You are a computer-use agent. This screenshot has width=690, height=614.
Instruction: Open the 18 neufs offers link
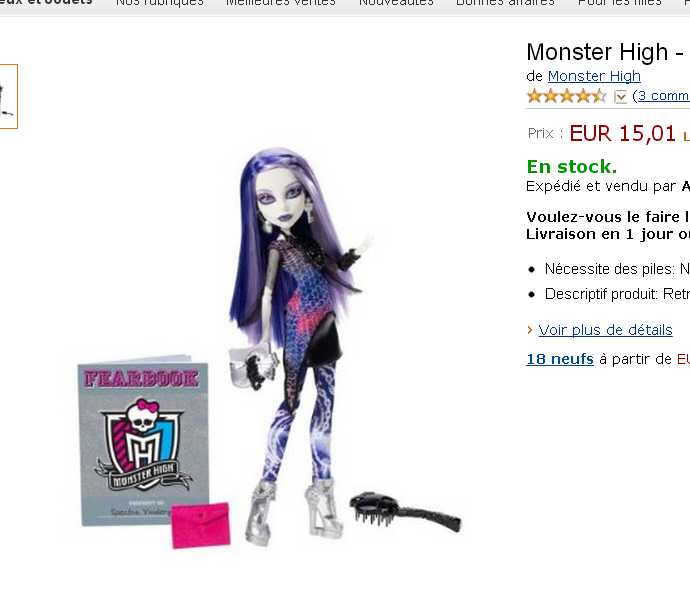coord(560,359)
